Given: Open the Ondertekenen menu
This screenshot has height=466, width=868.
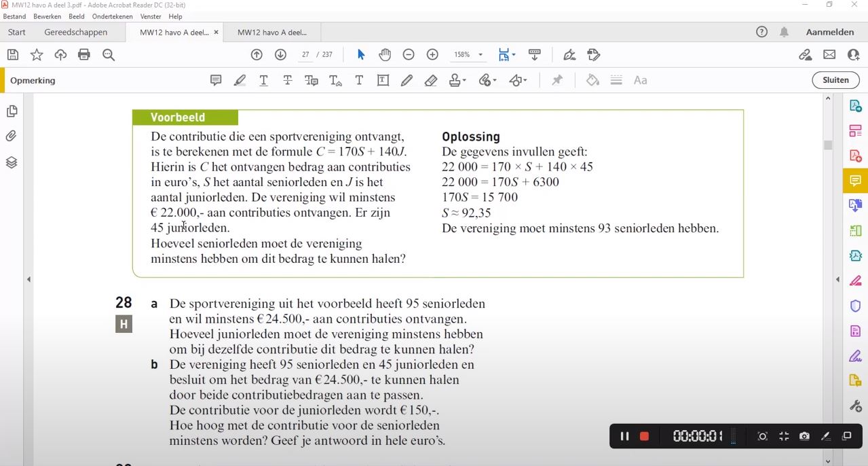Looking at the screenshot, I should [113, 16].
